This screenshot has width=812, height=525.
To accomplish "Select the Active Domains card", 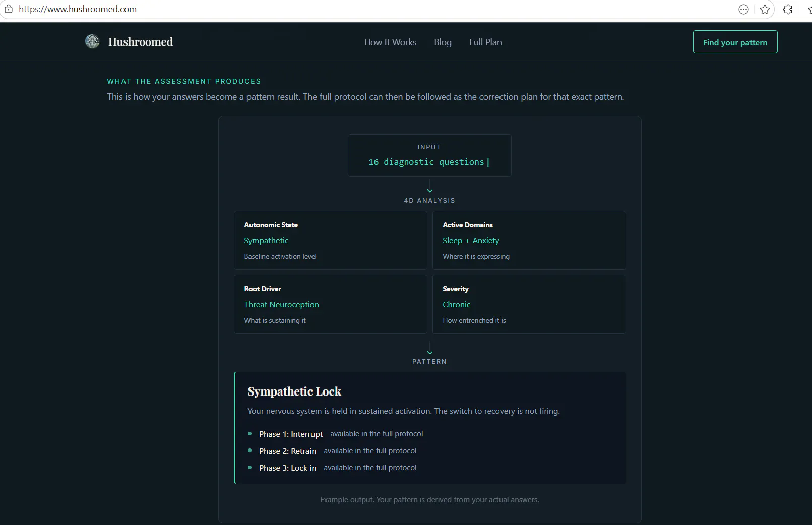I will (529, 240).
